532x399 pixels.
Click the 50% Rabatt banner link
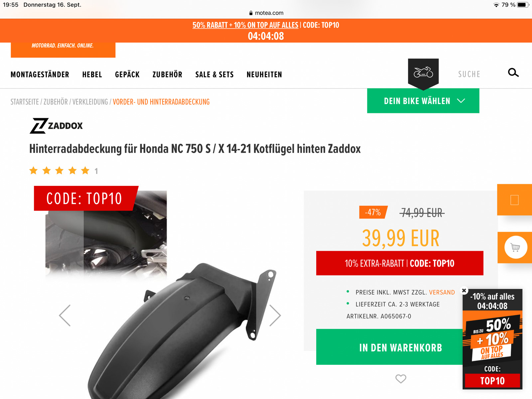coord(245,25)
